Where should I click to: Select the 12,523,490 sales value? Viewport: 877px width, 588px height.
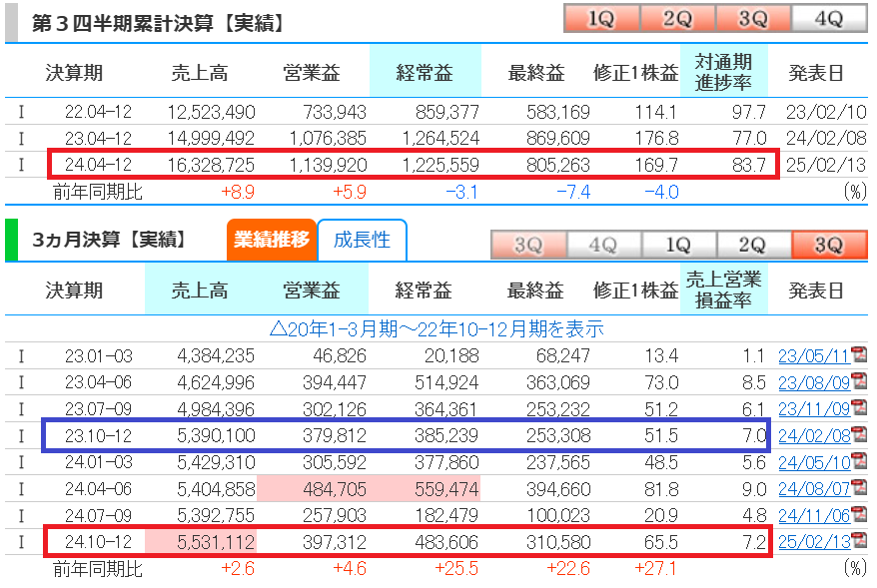[x=211, y=112]
